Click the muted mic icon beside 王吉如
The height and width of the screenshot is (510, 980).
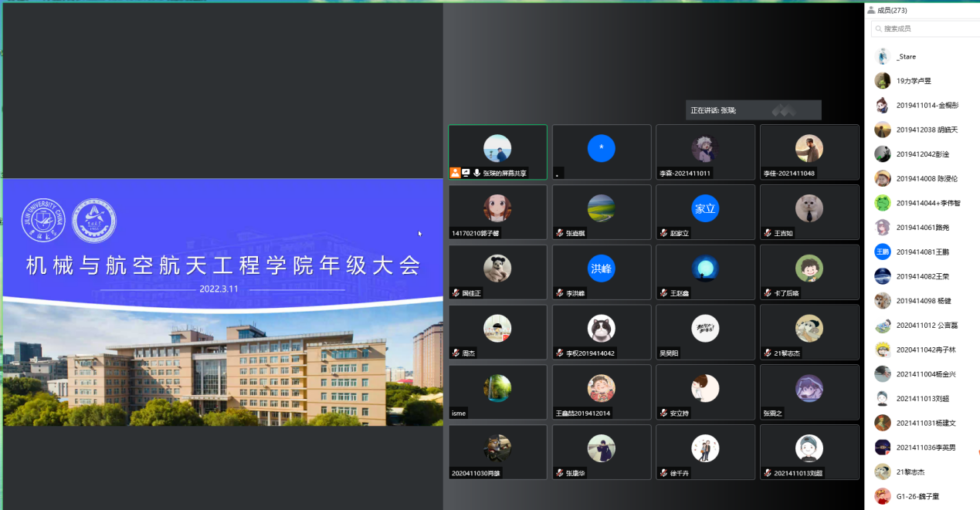tap(768, 233)
